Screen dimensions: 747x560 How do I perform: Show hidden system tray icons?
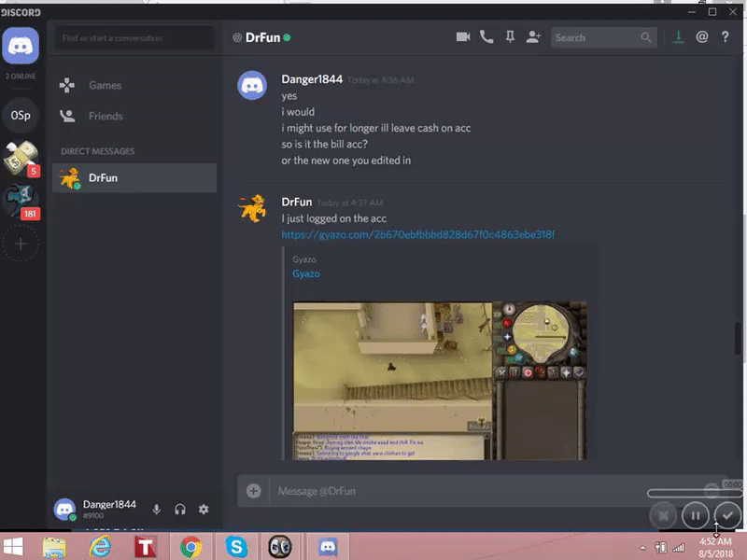click(642, 548)
